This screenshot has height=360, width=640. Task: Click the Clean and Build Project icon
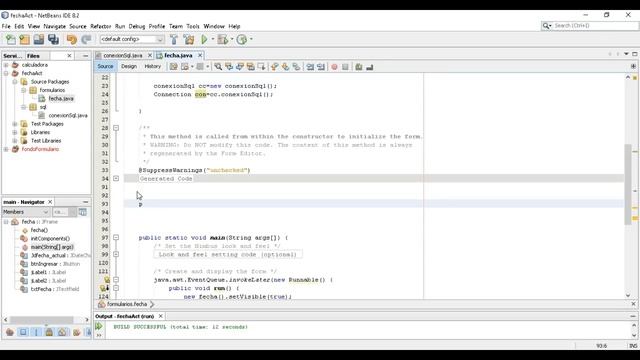[189, 39]
